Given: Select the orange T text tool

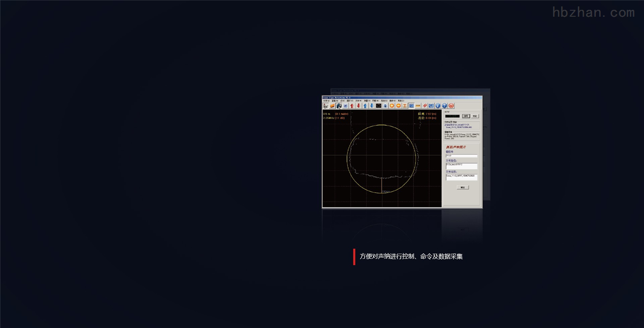Looking at the screenshot, I should click(x=405, y=106).
